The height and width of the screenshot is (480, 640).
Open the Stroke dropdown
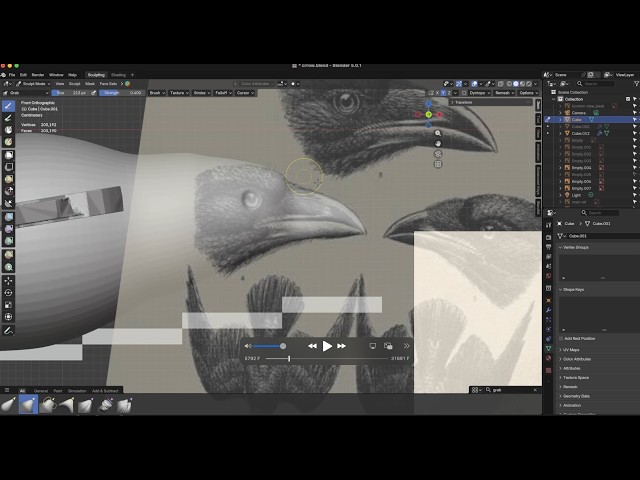tap(202, 93)
